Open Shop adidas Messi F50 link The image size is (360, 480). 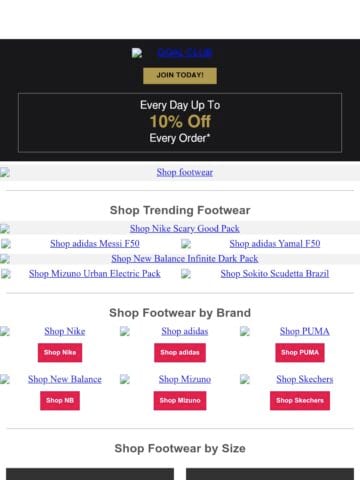point(95,244)
